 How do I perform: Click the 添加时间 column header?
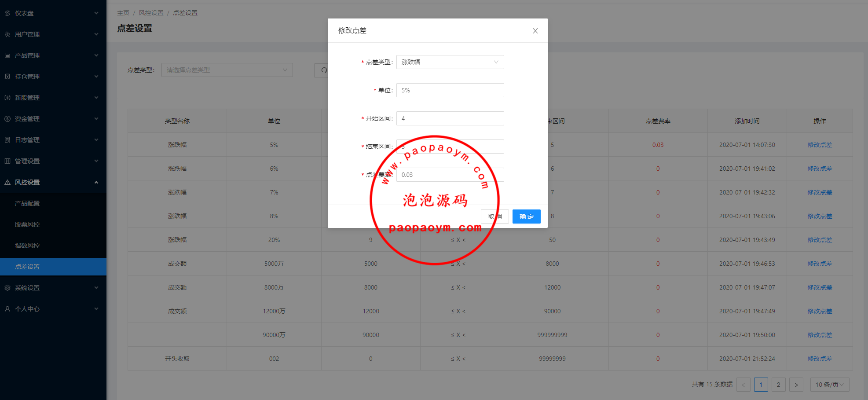click(747, 121)
